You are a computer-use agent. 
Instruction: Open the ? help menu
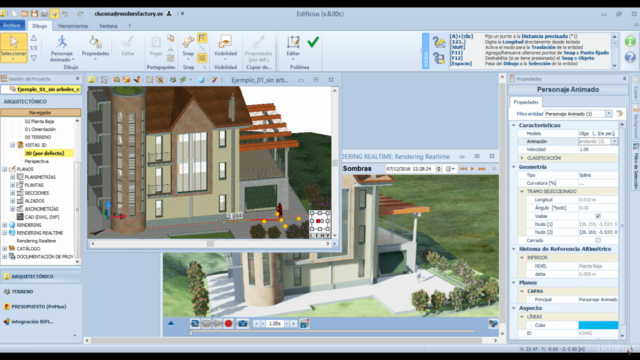pyautogui.click(x=130, y=26)
